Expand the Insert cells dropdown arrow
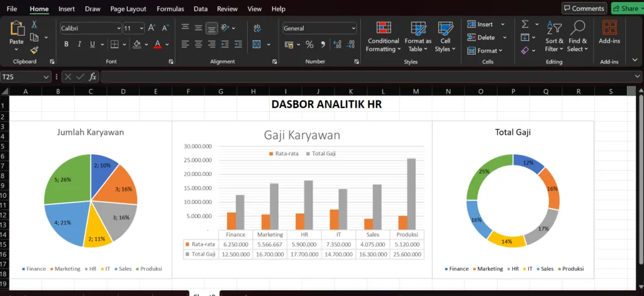 pos(502,25)
